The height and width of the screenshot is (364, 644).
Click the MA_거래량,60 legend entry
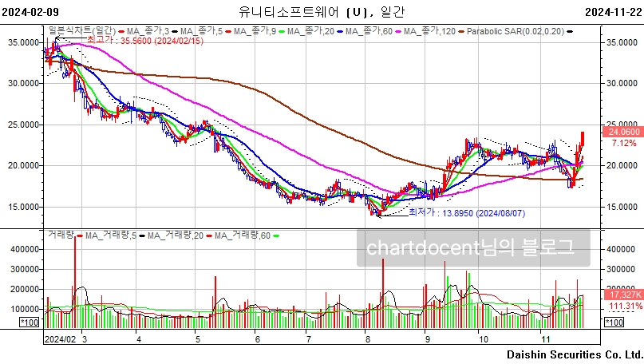243,235
